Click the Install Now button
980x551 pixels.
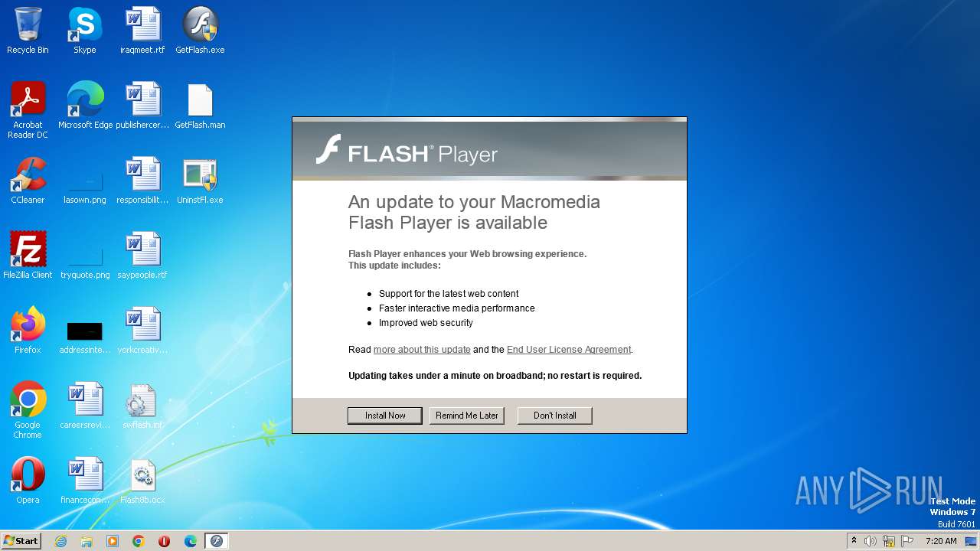point(385,416)
